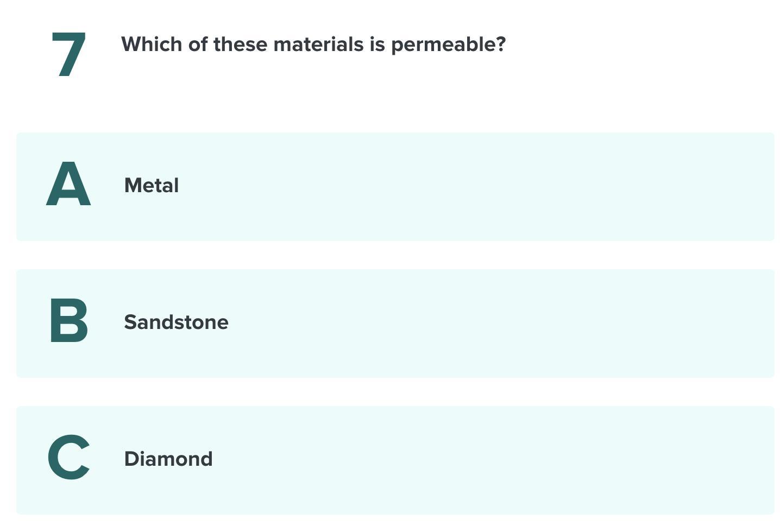This screenshot has width=780, height=532.
Task: Click empty space inside the Metal card
Action: pyautogui.click(x=489, y=186)
